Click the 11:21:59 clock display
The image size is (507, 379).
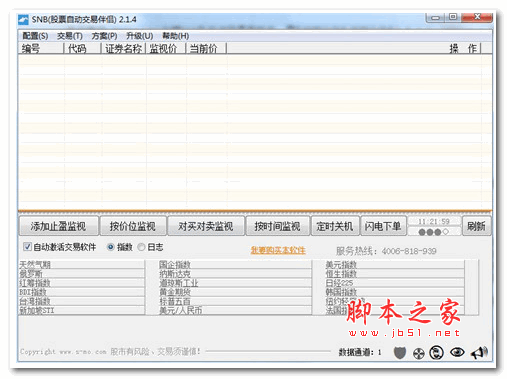point(434,221)
